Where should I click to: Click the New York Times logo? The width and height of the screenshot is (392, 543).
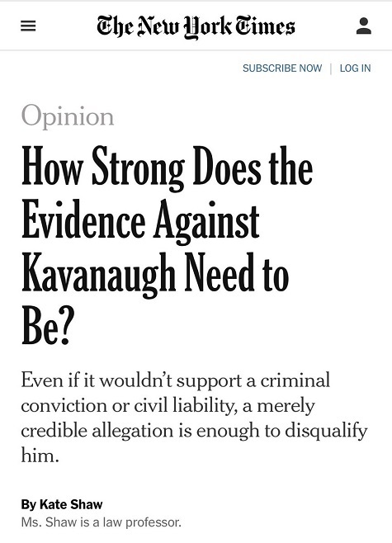tap(196, 27)
